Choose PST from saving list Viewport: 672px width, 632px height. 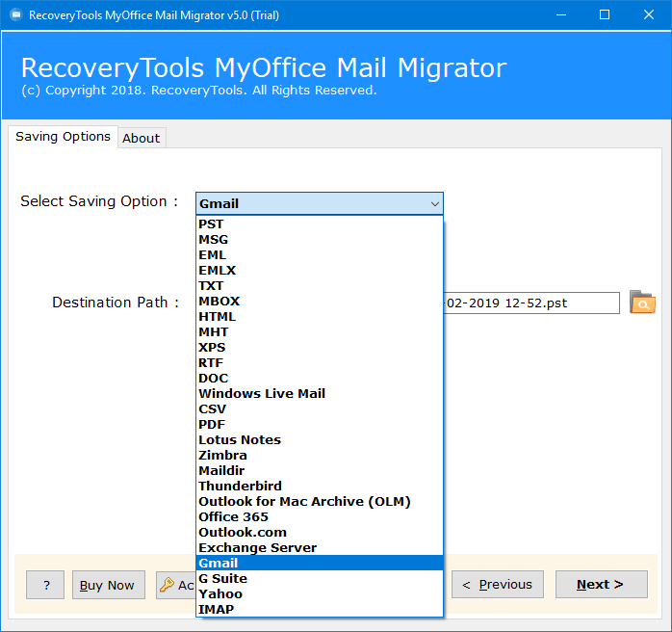320,224
